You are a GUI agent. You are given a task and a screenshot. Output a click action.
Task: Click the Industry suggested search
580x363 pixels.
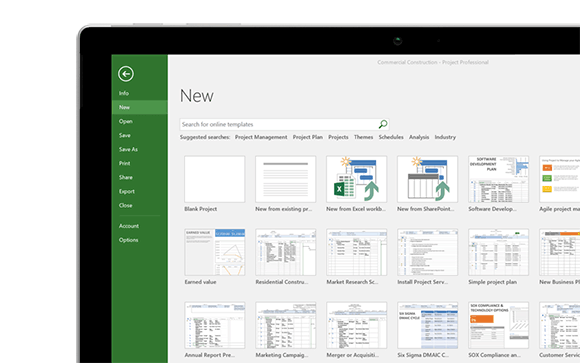(445, 137)
